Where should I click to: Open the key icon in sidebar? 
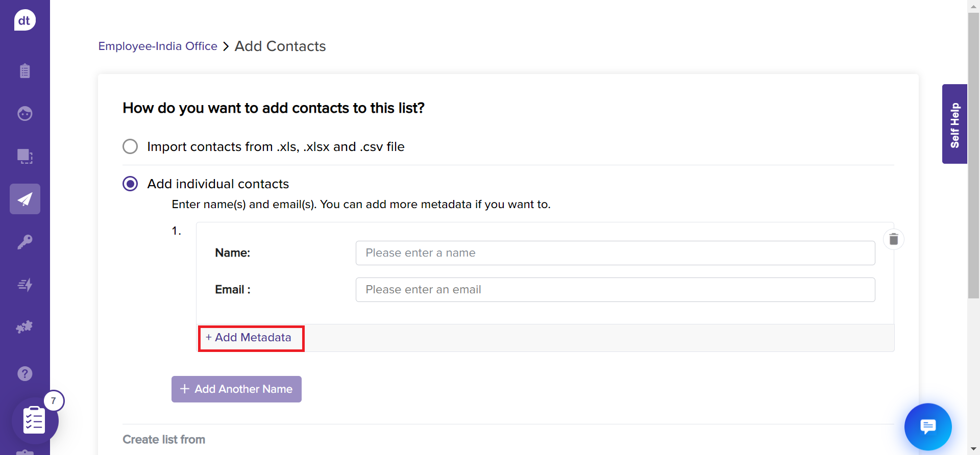point(24,242)
